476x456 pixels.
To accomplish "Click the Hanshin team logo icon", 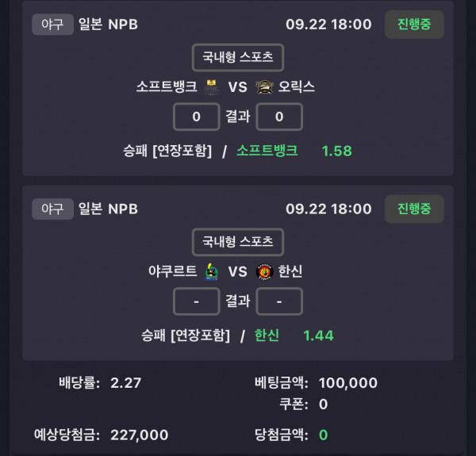I will pos(264,272).
